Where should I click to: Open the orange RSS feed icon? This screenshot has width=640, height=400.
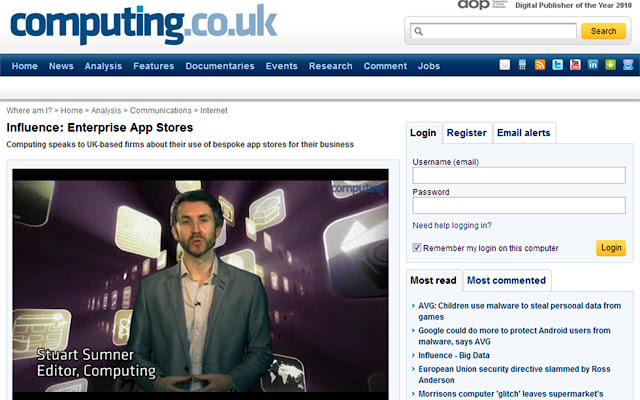tap(540, 65)
